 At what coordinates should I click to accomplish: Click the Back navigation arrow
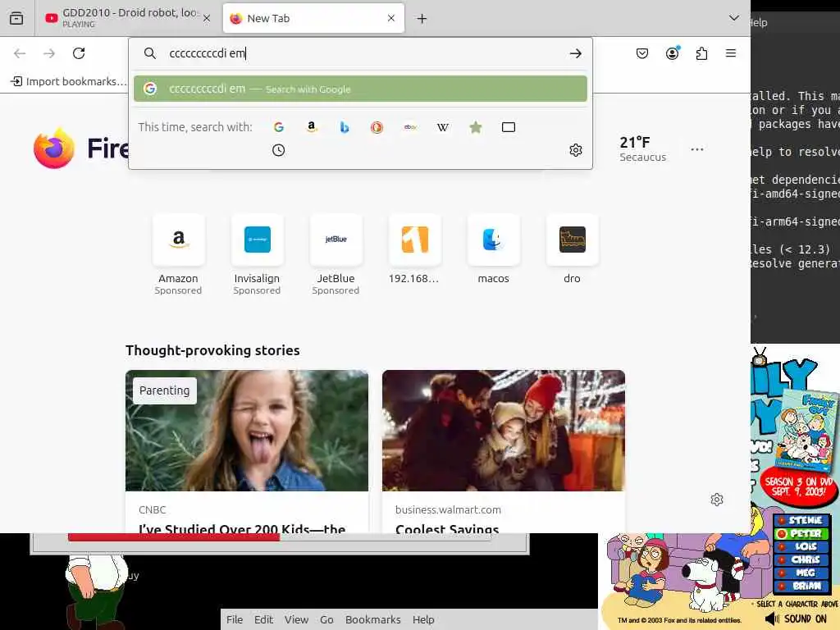click(20, 53)
